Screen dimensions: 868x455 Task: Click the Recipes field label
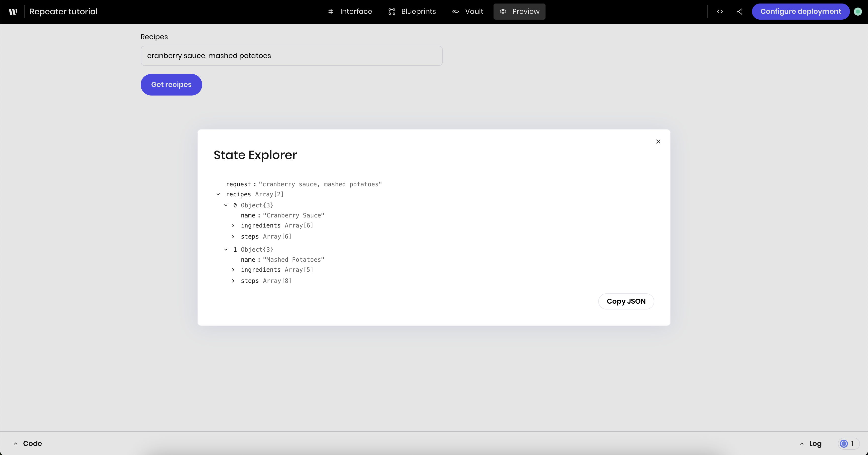154,37
